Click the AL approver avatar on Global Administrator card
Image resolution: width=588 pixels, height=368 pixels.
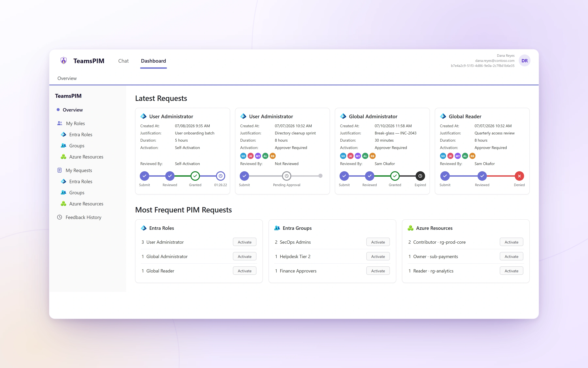(365, 156)
